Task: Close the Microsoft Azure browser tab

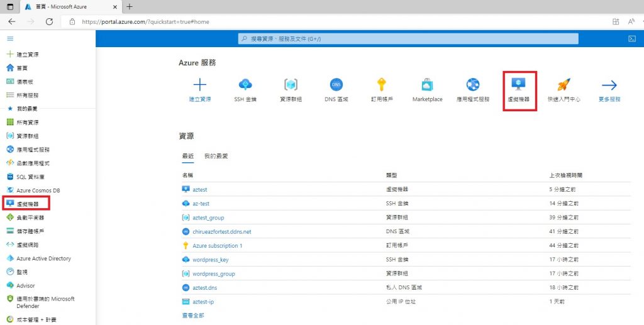Action: point(115,7)
